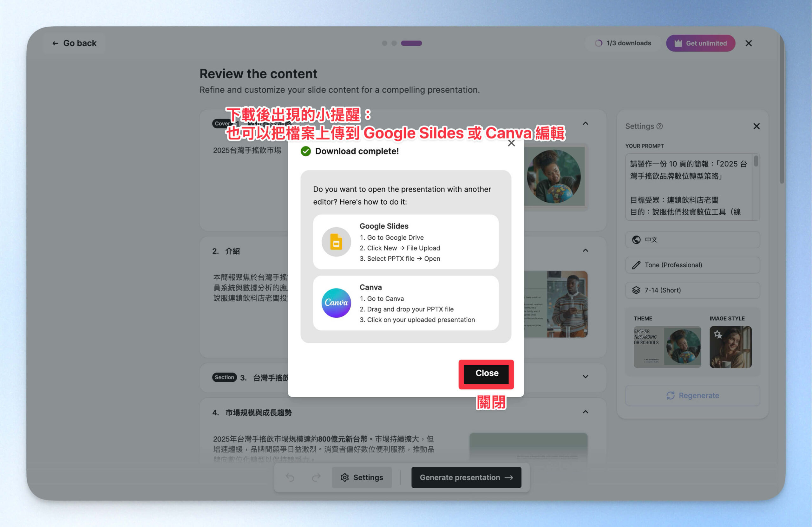Click the Regenerate refresh button
The image size is (812, 527).
point(692,396)
